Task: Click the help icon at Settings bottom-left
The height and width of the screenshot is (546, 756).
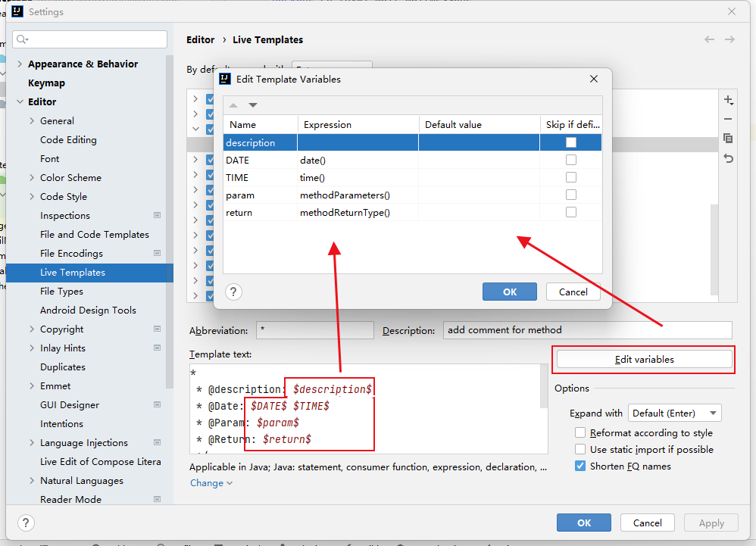Action: pyautogui.click(x=26, y=523)
